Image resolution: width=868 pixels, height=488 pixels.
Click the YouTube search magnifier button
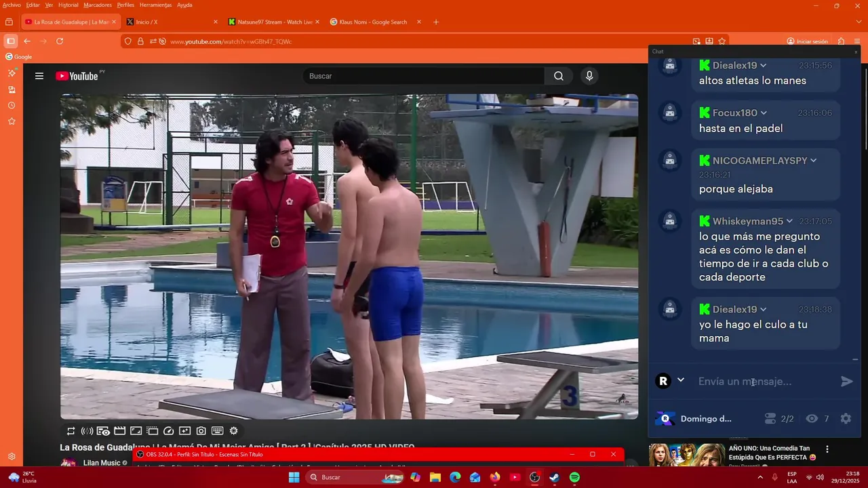click(559, 76)
